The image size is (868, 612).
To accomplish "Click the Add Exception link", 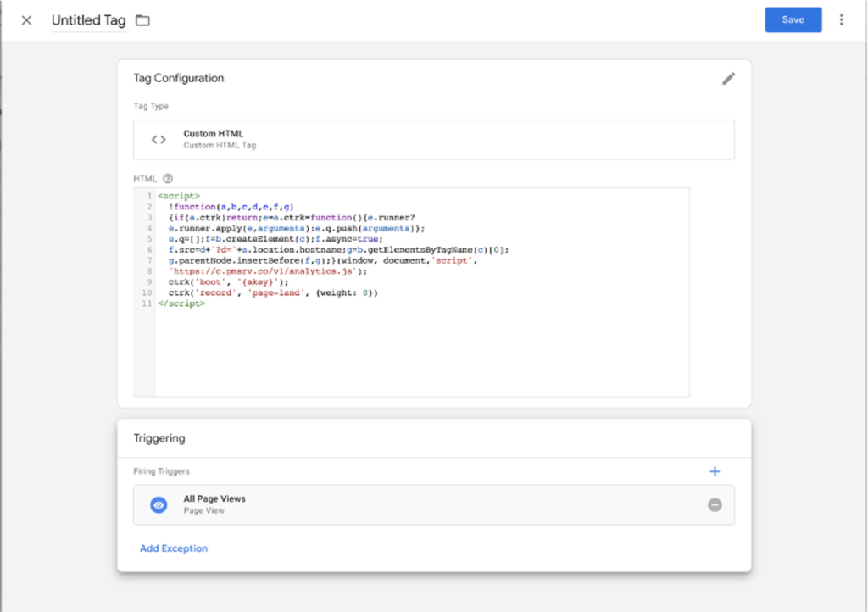I will [x=174, y=548].
